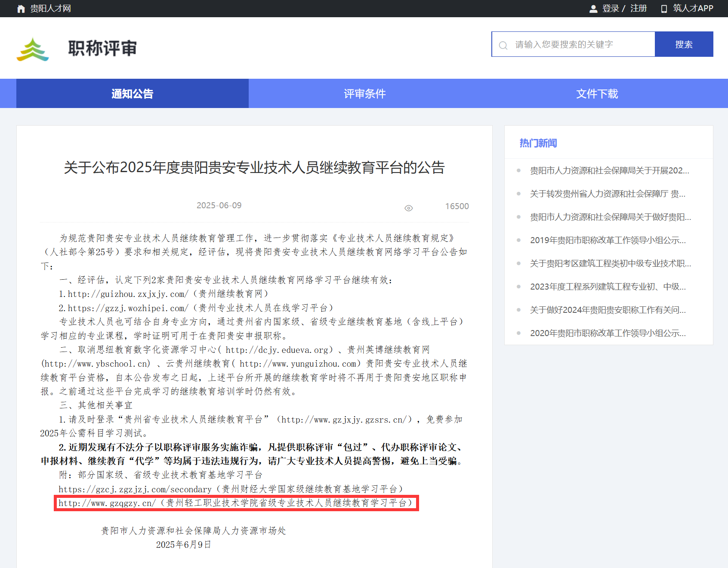
Task: Open news 2019年贵阳市职称改革工作领导小组公示...
Action: (x=608, y=240)
